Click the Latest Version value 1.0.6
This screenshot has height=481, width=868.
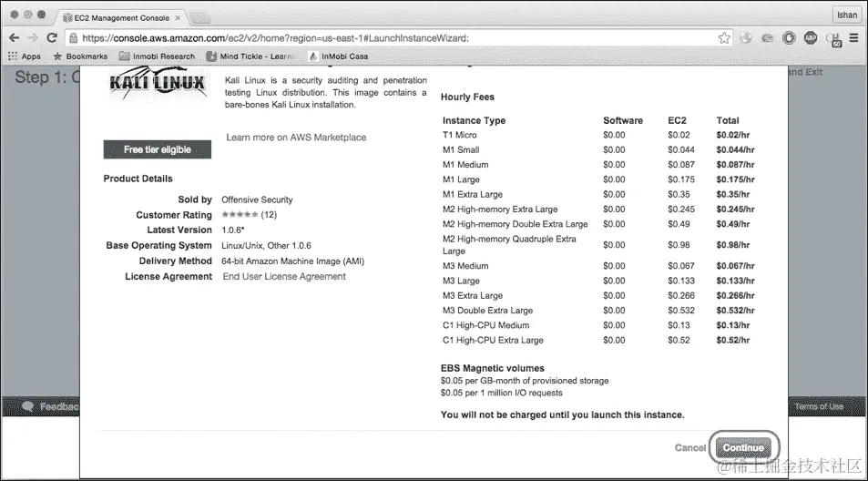pyautogui.click(x=232, y=230)
